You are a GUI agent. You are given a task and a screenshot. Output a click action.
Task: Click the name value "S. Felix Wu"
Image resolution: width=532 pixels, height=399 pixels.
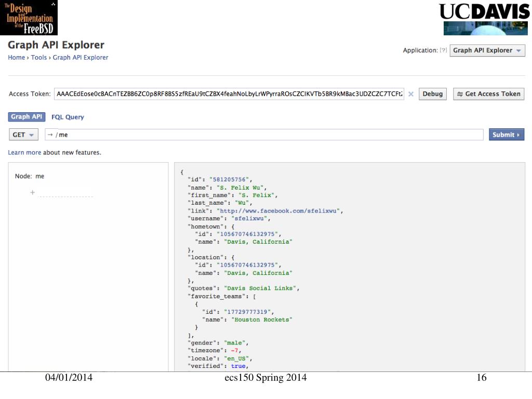pyautogui.click(x=240, y=188)
